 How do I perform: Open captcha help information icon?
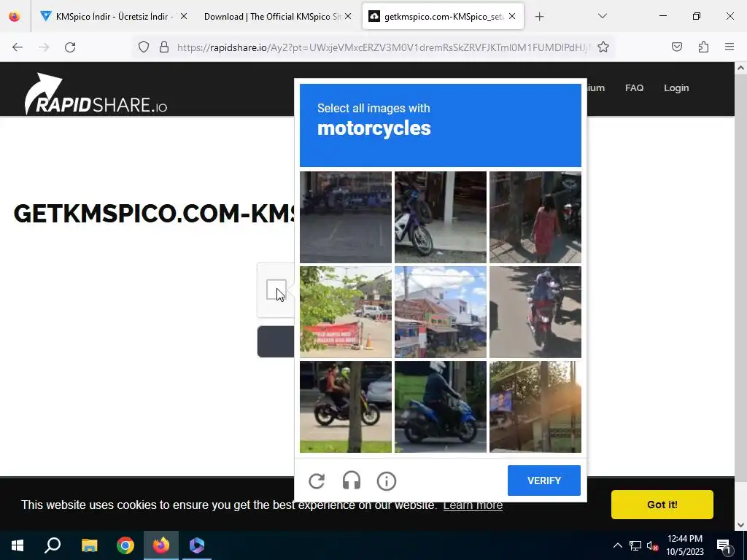(x=387, y=481)
